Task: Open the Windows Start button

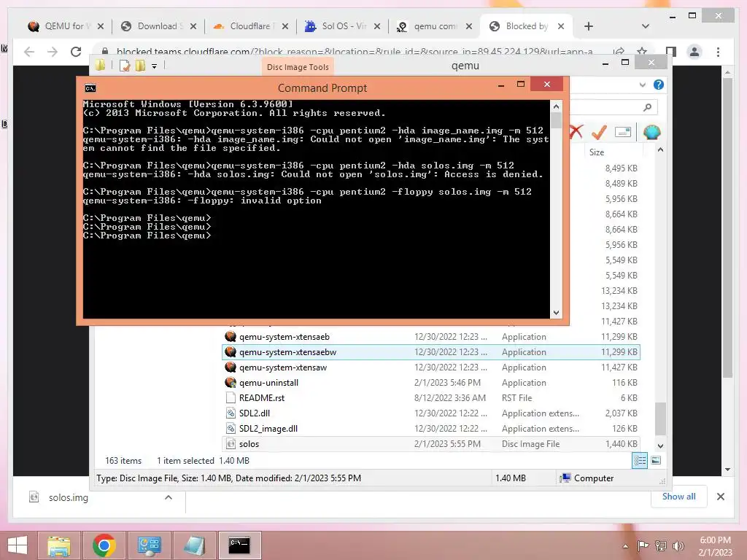Action: (x=18, y=545)
